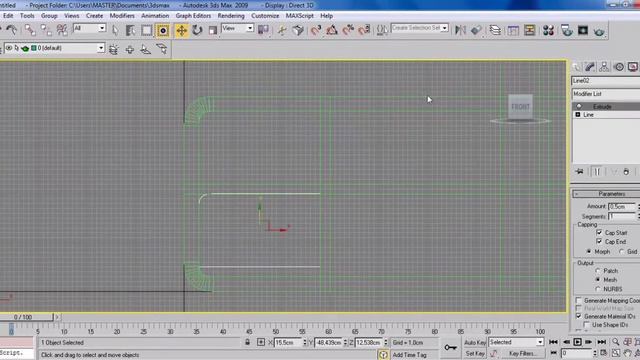640x360 pixels.
Task: Click the Set Key button
Action: click(475, 353)
